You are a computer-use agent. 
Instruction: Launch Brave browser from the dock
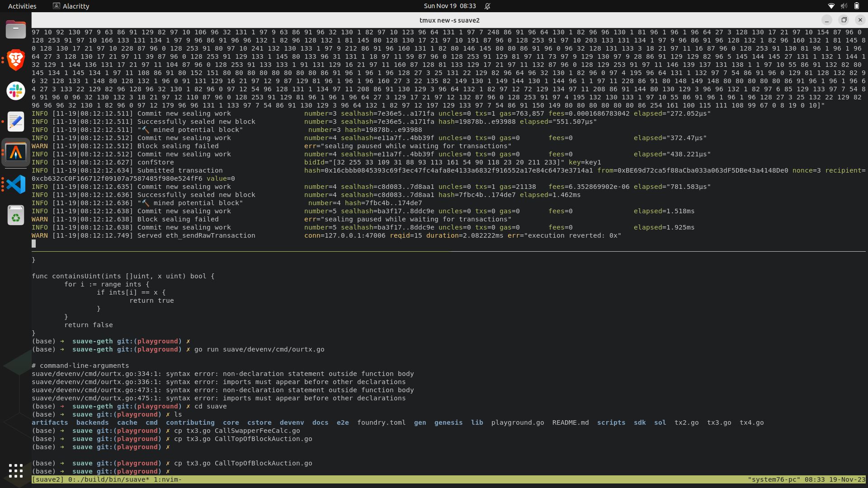tap(16, 60)
